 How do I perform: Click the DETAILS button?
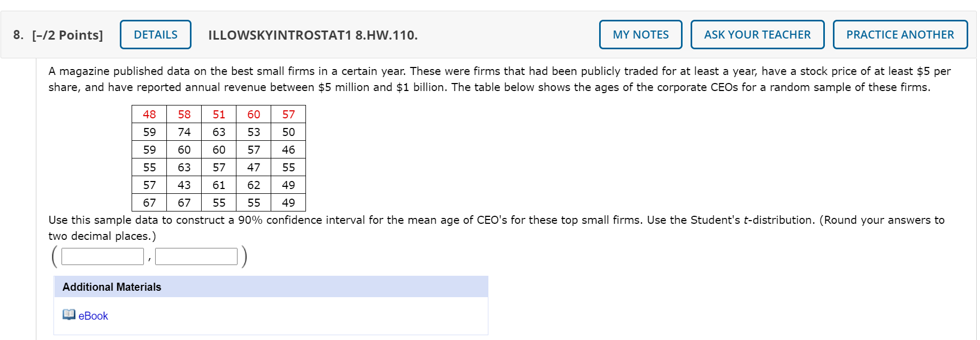click(x=155, y=35)
